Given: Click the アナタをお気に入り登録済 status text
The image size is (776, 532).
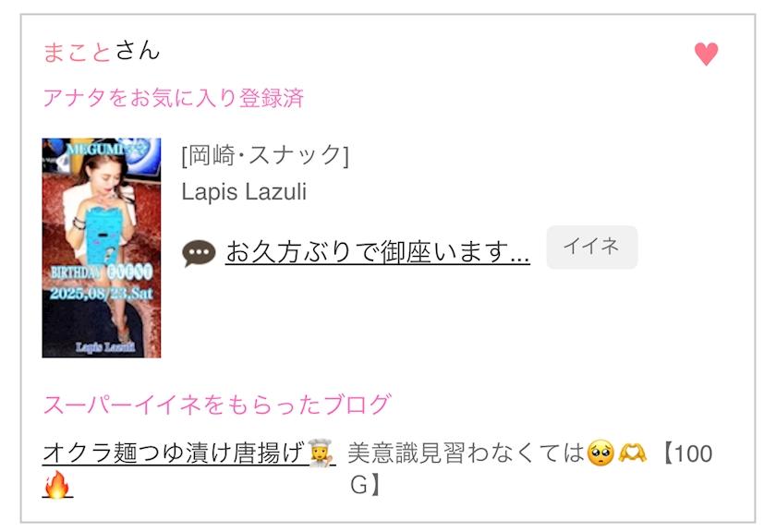Looking at the screenshot, I should coord(174,98).
